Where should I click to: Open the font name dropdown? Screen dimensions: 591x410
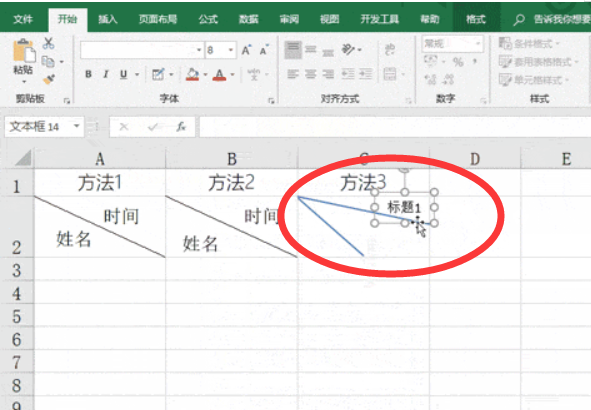point(199,50)
